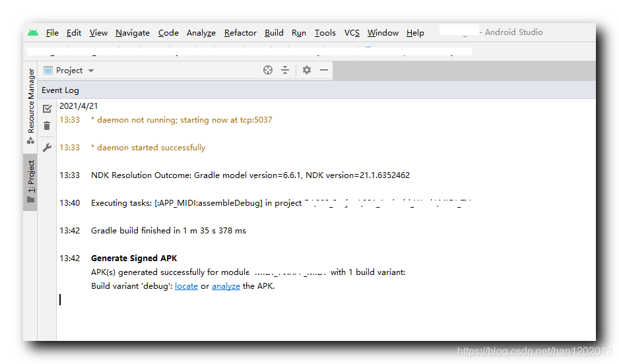Open the Window menu
The width and height of the screenshot is (619, 364).
click(383, 33)
